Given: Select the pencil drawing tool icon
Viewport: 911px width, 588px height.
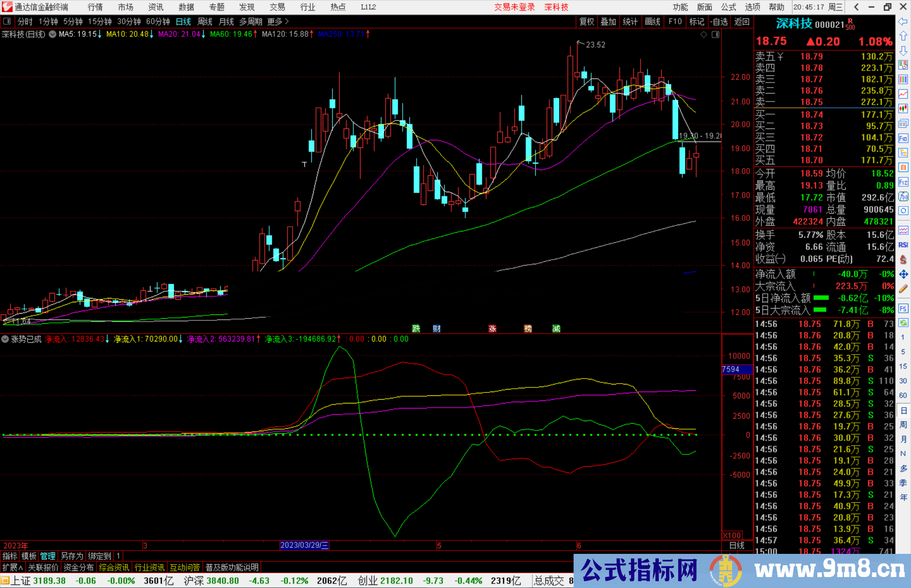Looking at the screenshot, I should coord(903,289).
